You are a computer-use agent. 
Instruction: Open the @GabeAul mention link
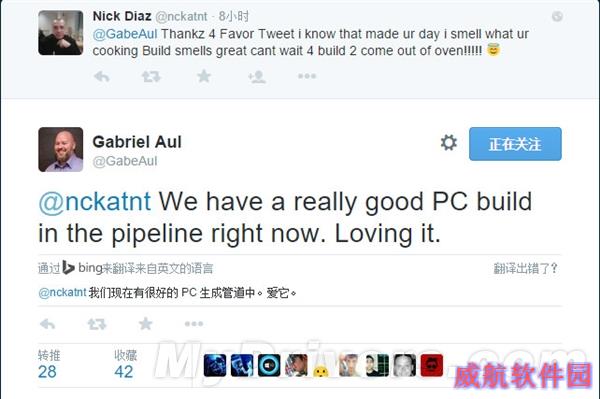coord(125,34)
